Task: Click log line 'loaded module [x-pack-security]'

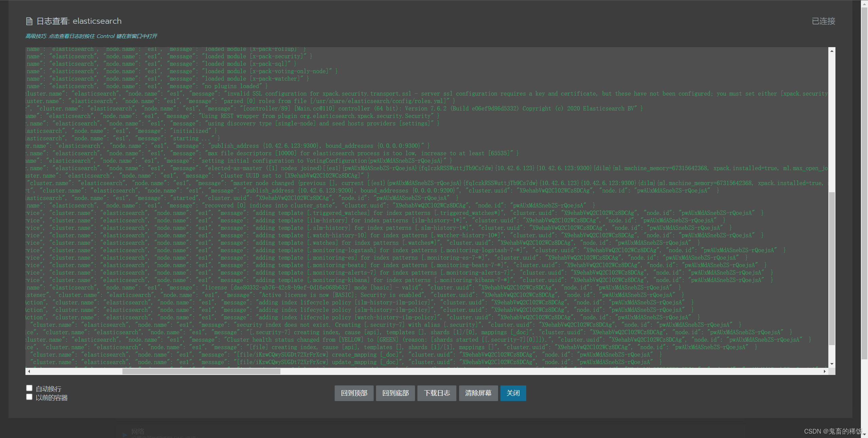Action: tap(169, 56)
